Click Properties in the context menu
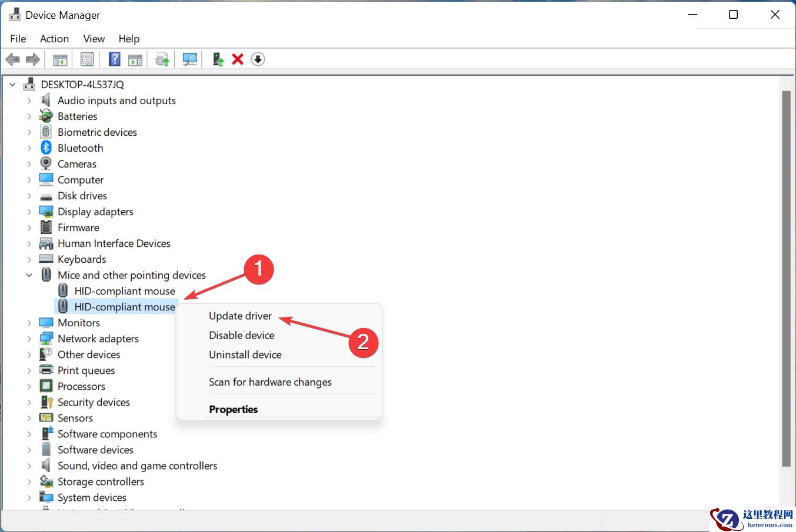 tap(233, 409)
